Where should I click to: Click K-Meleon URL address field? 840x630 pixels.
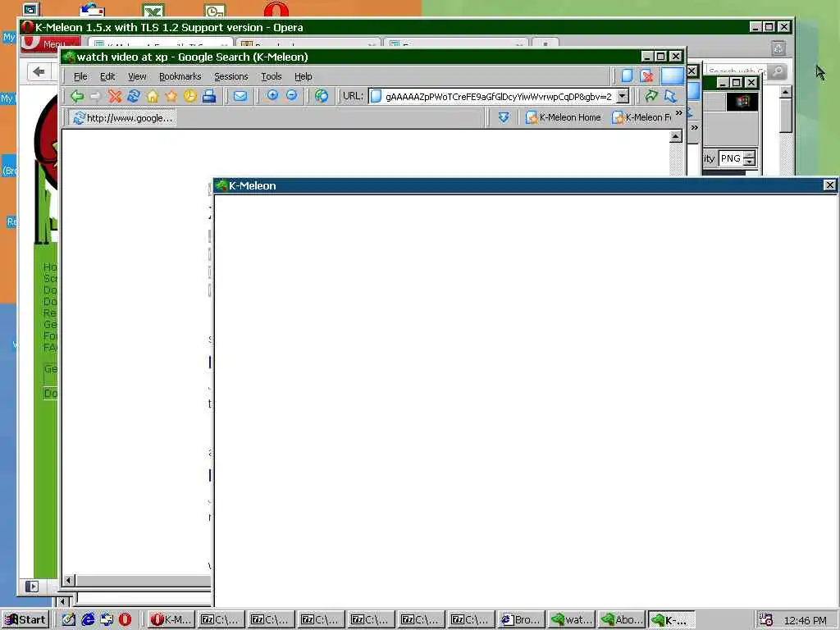coord(498,97)
